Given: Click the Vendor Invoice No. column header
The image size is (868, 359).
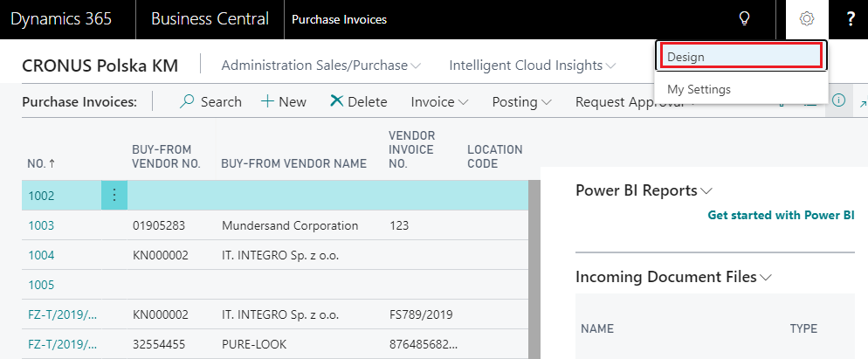Looking at the screenshot, I should coord(412,149).
